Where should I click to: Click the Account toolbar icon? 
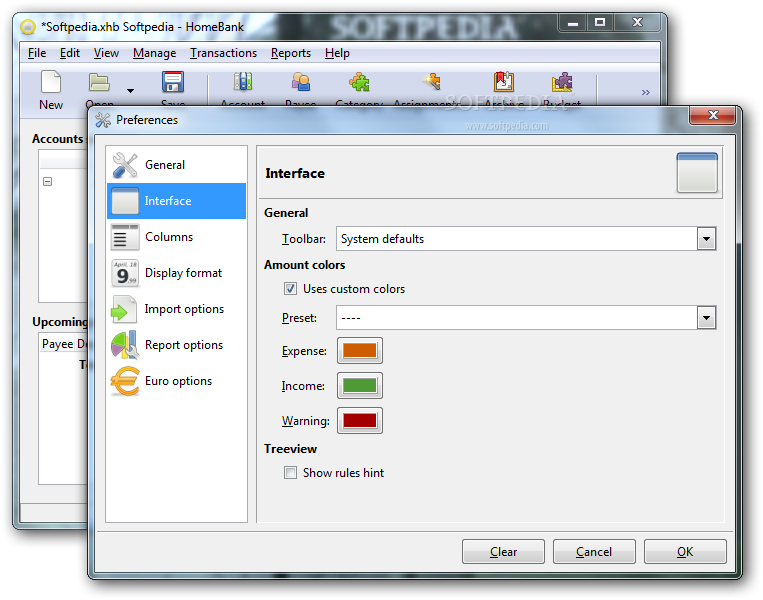coord(243,82)
